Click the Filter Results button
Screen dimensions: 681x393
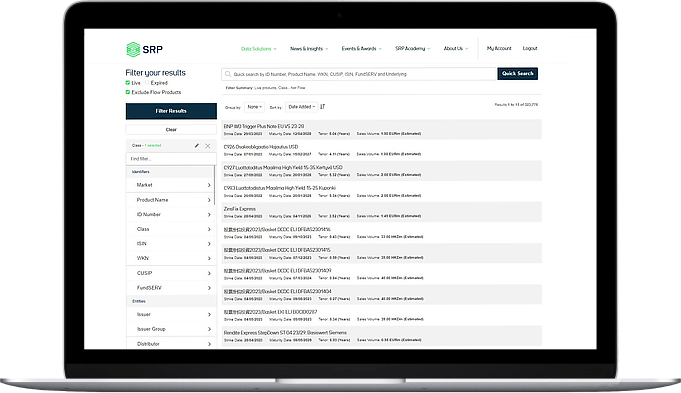click(x=171, y=111)
